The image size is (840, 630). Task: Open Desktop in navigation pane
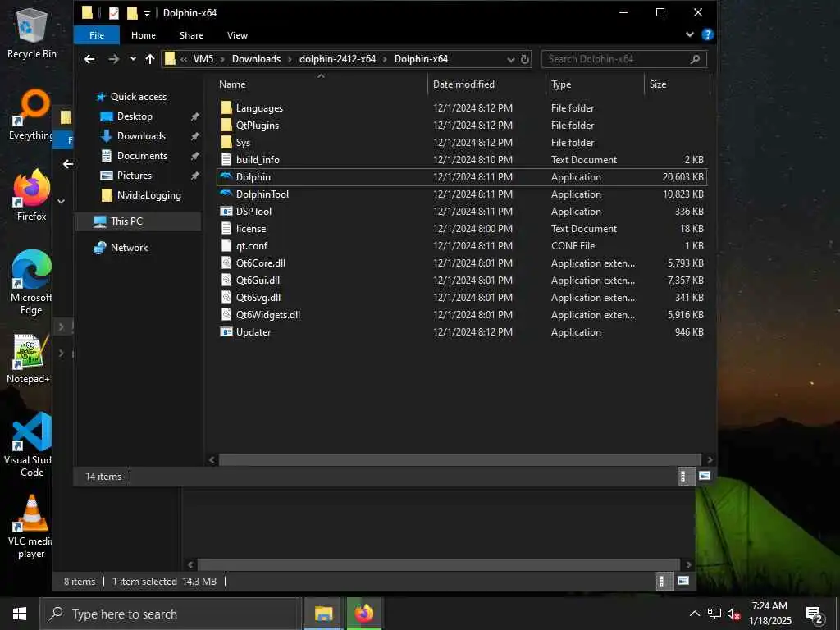(x=135, y=116)
